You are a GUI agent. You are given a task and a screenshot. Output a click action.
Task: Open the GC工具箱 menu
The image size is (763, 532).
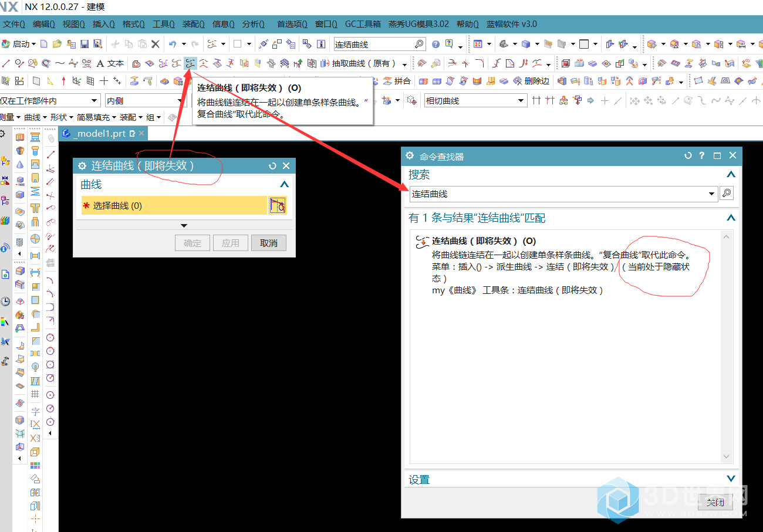[x=363, y=24]
